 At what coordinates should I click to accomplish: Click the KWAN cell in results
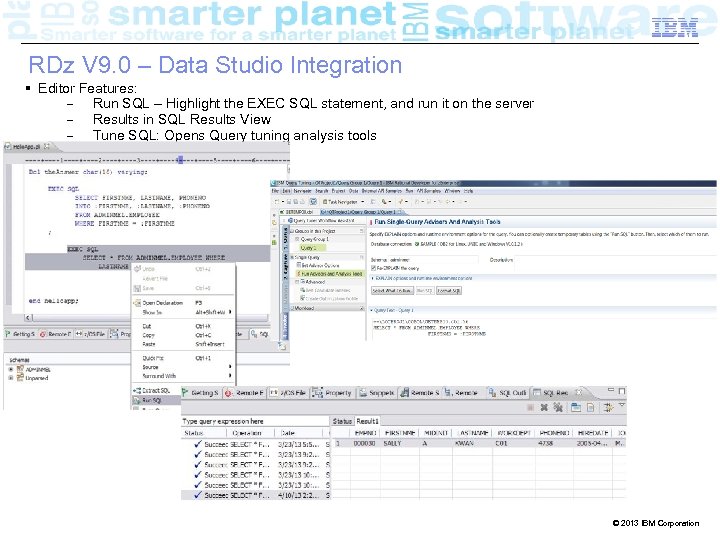(473, 444)
